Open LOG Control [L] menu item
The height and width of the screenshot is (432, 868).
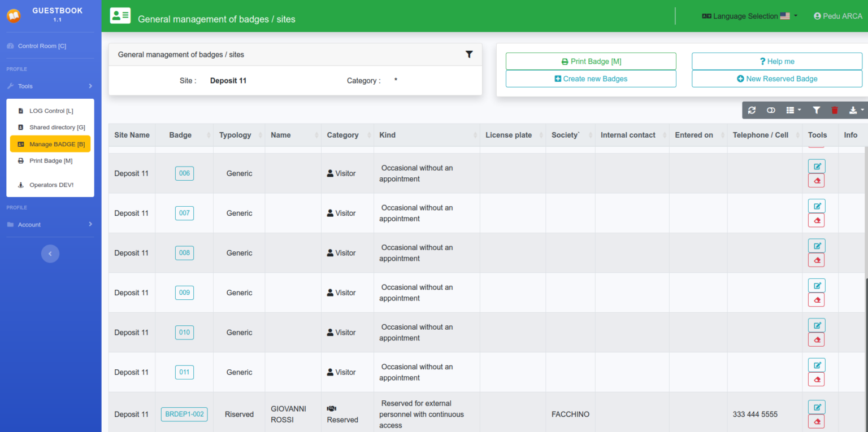[51, 111]
